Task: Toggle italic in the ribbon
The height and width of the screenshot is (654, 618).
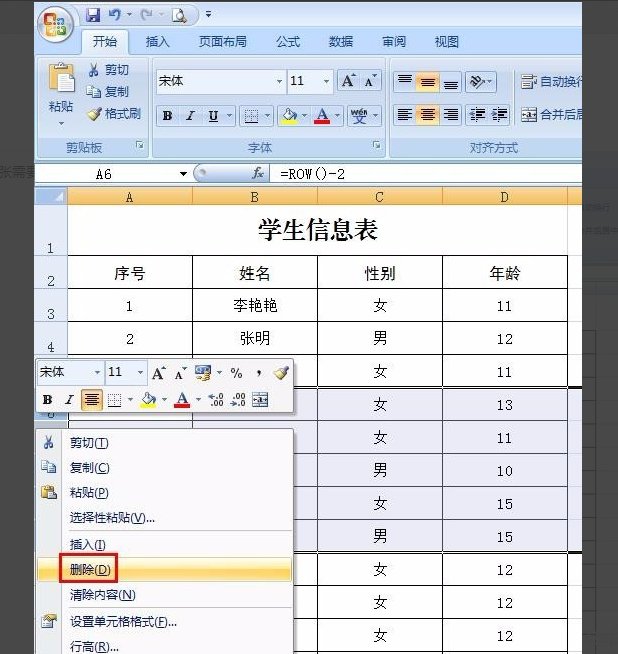Action: 190,116
